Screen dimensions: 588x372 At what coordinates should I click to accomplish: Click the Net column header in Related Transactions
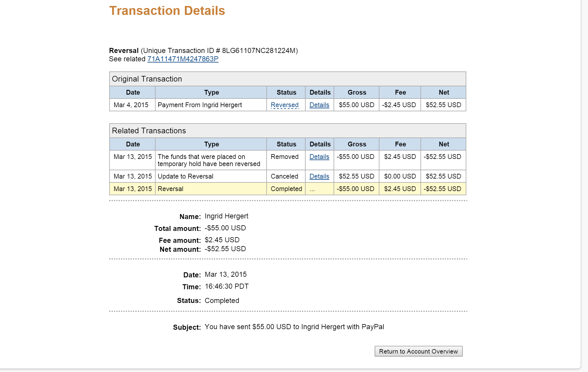point(444,144)
